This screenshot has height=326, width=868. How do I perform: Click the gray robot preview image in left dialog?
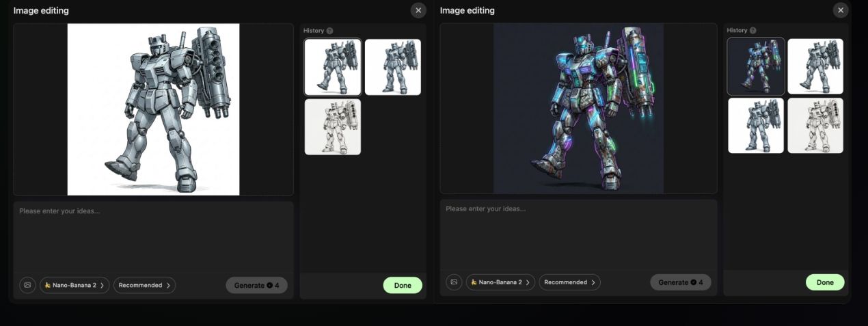tap(153, 109)
